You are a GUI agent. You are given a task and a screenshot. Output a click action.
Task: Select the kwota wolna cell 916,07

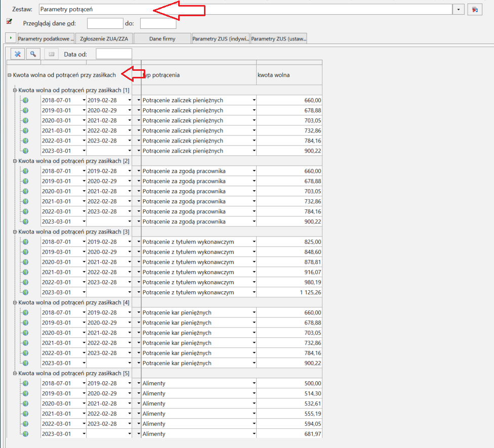(289, 272)
